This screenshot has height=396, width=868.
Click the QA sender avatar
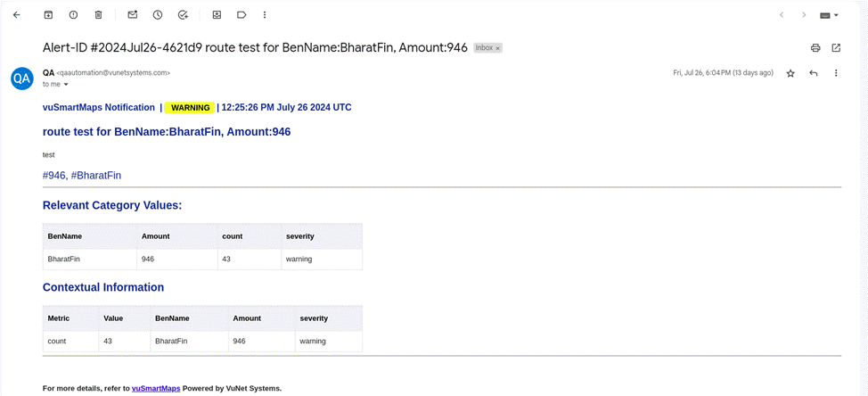point(22,78)
